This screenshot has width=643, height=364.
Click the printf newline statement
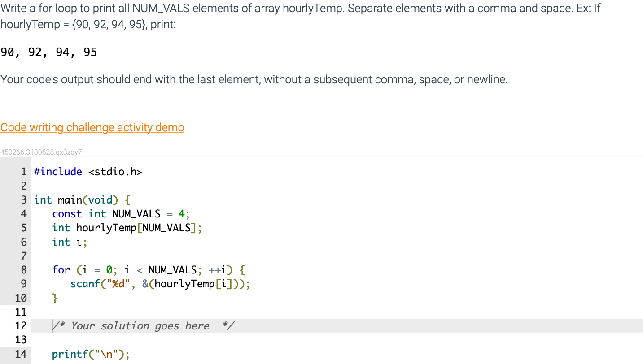(x=91, y=354)
